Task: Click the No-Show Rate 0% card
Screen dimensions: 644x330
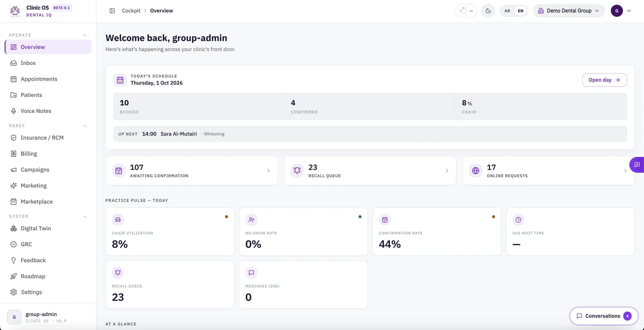Action: click(303, 232)
